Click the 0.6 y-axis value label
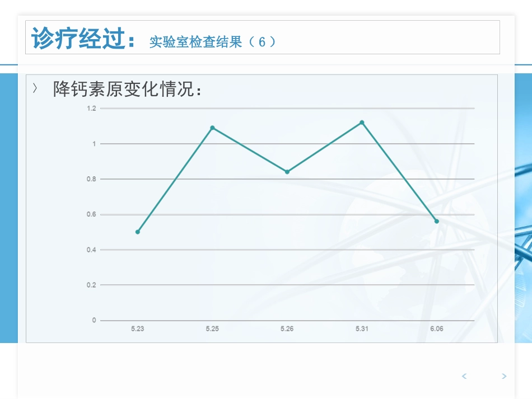 [x=91, y=214]
